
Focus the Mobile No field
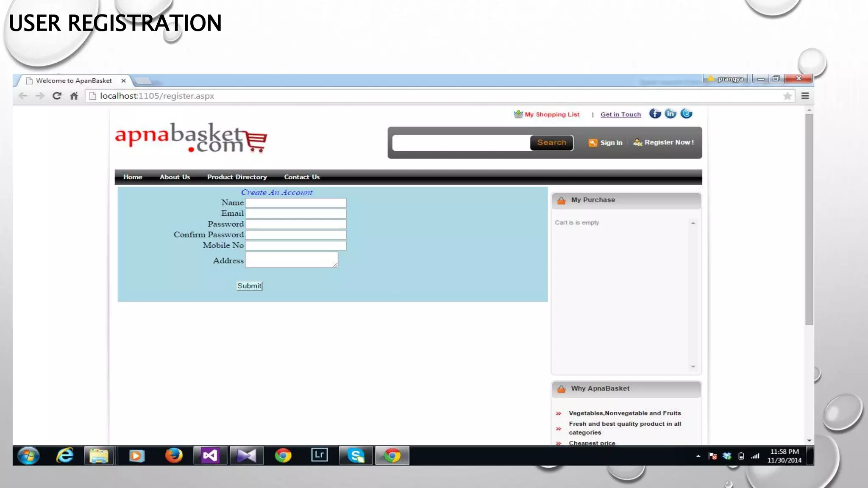pos(296,245)
